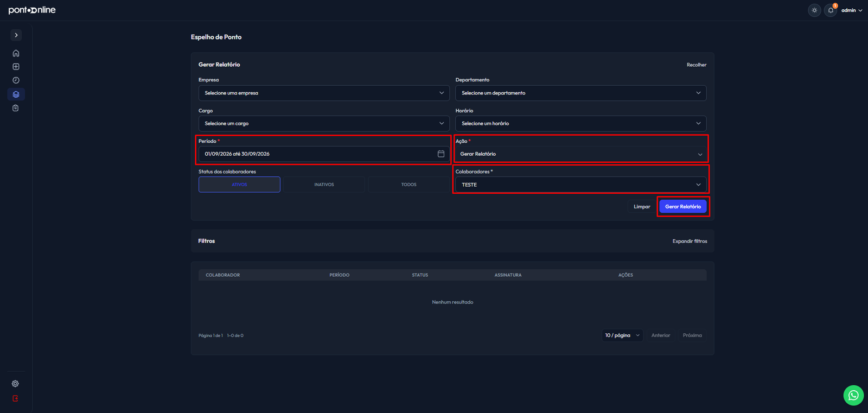The width and height of the screenshot is (868, 413).
Task: Click the Filtros section heading
Action: (x=207, y=241)
